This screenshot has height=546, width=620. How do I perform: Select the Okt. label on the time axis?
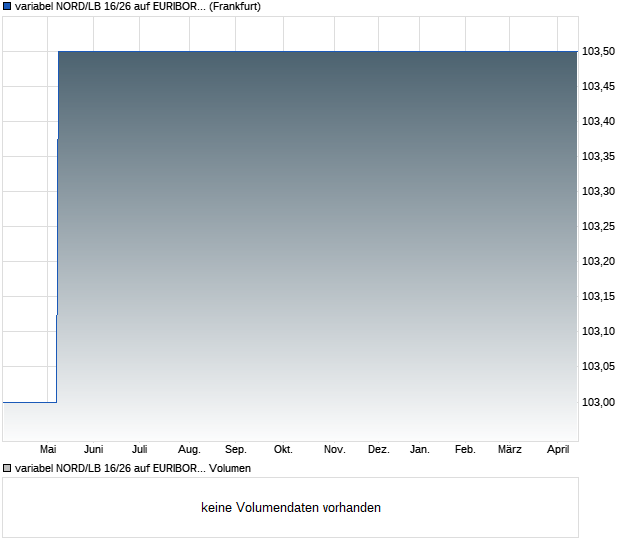click(x=283, y=450)
